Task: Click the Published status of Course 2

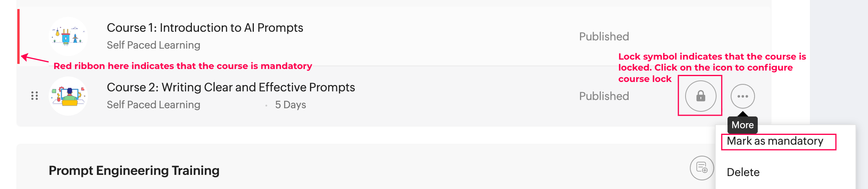Action: coord(604,96)
